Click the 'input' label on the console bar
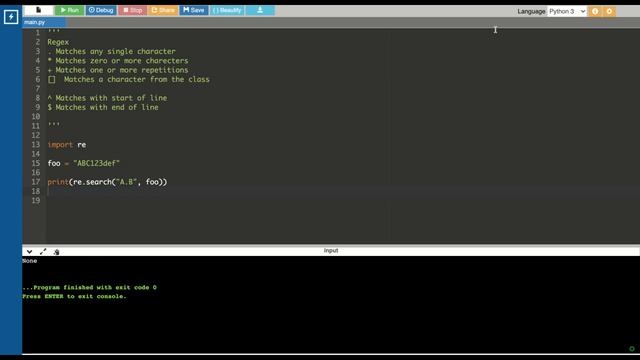Viewport: 640px width, 360px height. 331,251
